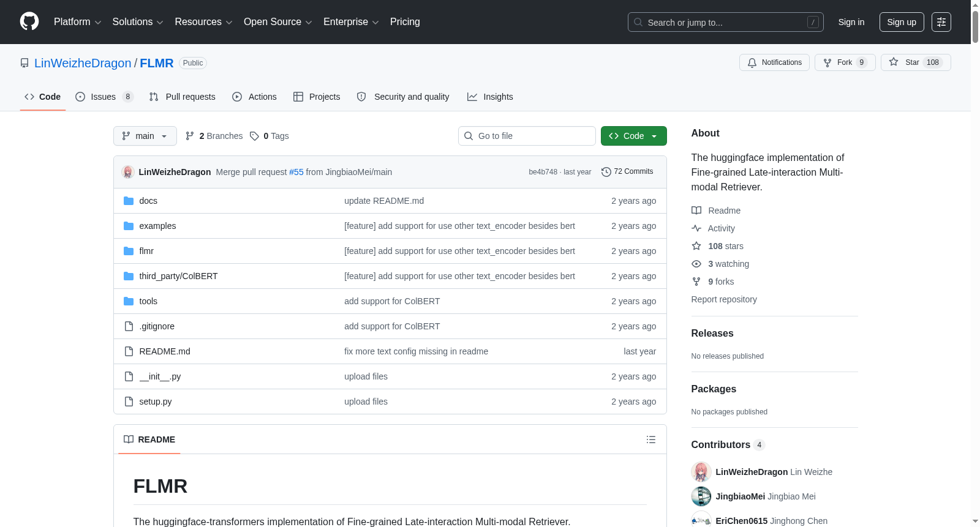Screen dimensions: 980x527
Task: Expand the Solutions menu
Action: (x=138, y=22)
